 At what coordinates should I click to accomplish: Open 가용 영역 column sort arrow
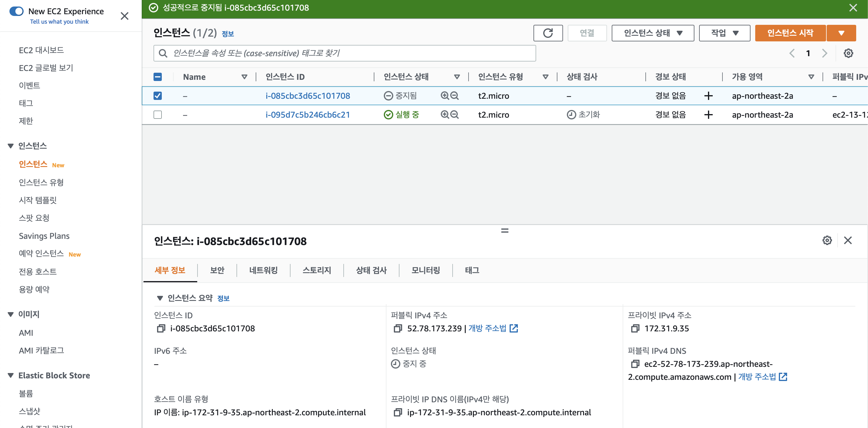[x=811, y=77]
